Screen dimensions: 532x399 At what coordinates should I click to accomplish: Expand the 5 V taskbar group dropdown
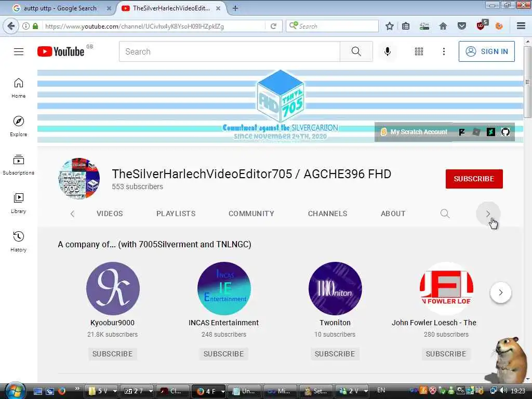[115, 391]
